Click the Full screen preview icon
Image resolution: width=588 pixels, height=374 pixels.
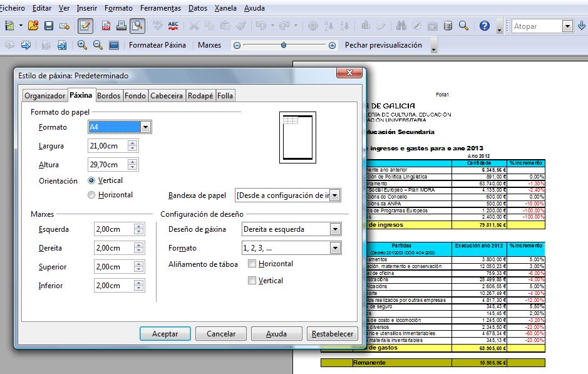(113, 45)
